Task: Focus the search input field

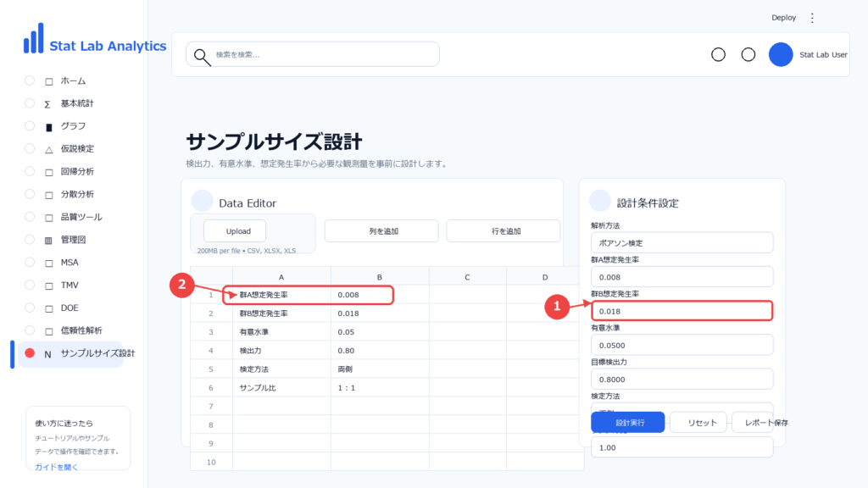Action: (312, 54)
